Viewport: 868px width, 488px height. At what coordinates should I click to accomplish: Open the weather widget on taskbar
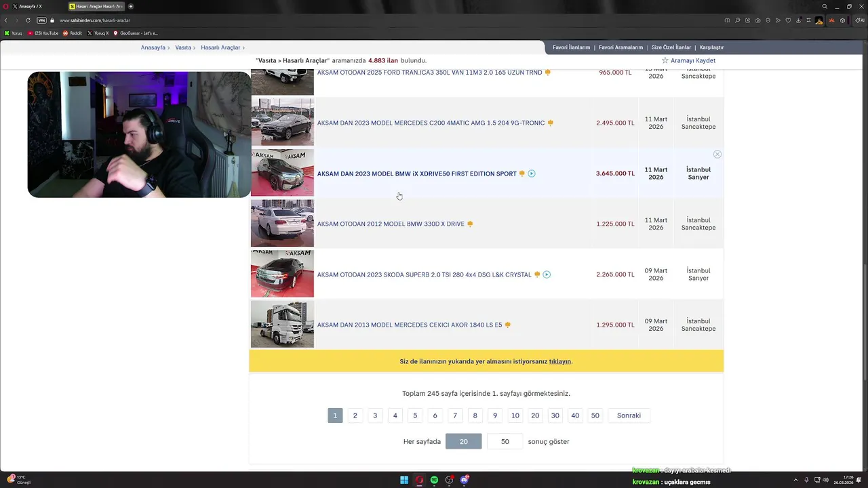tap(18, 479)
